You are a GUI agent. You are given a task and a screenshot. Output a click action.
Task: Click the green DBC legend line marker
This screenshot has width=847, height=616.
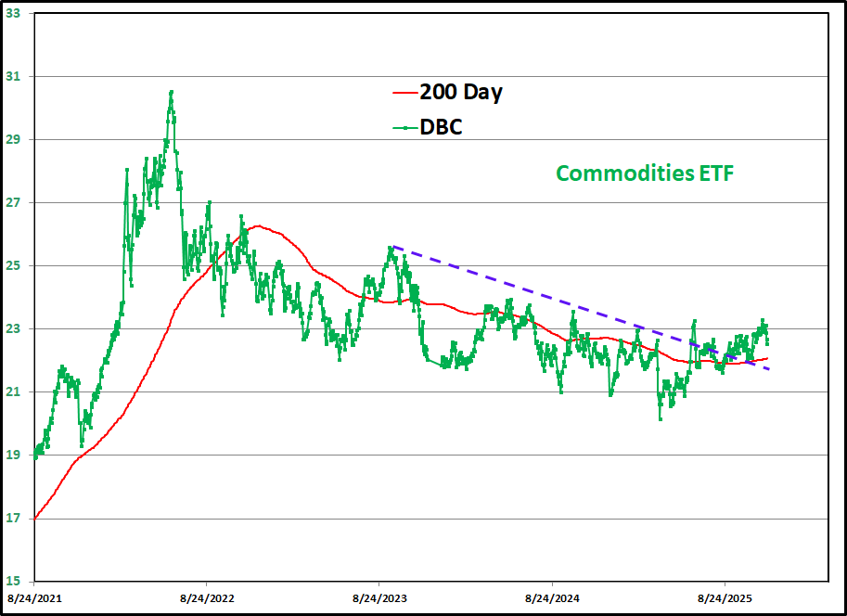(x=405, y=127)
